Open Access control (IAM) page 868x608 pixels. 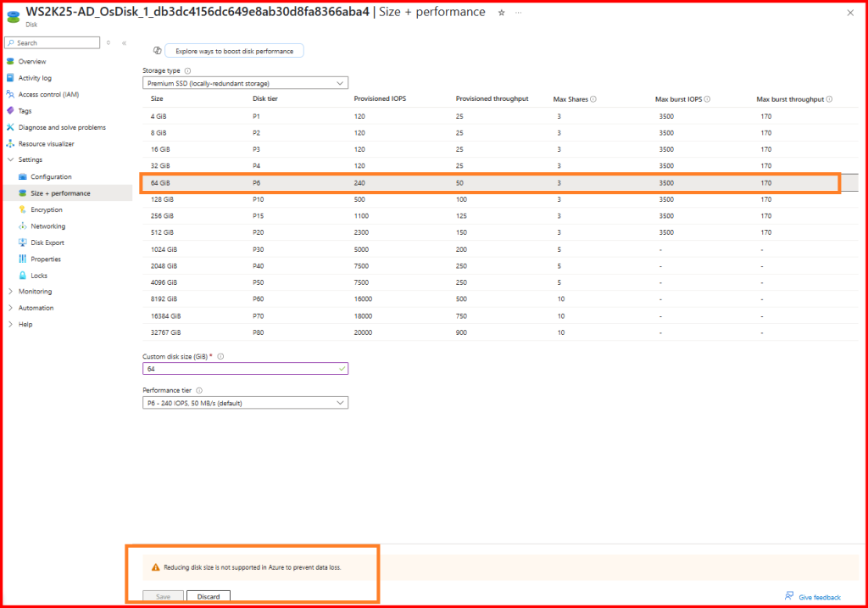[x=47, y=94]
